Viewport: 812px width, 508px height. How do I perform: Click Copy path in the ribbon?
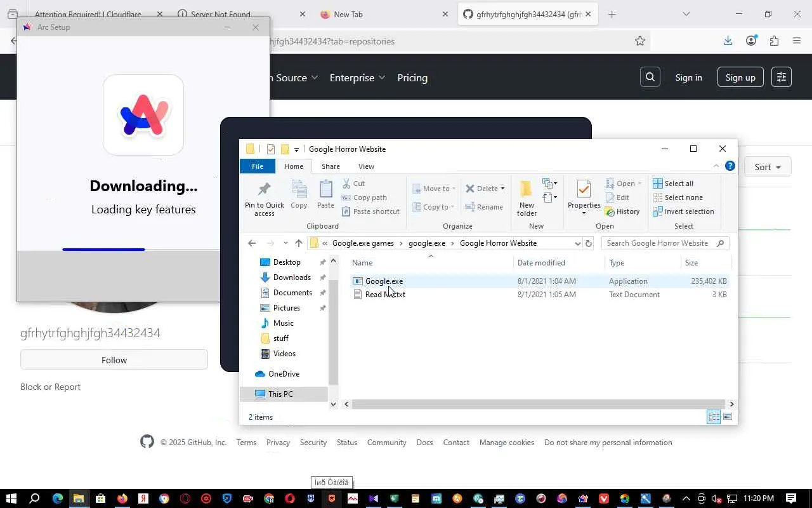(364, 197)
